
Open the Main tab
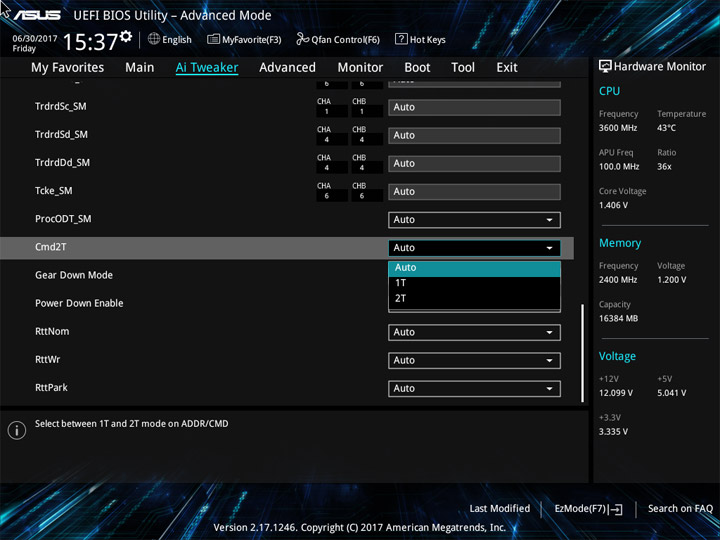(x=140, y=68)
